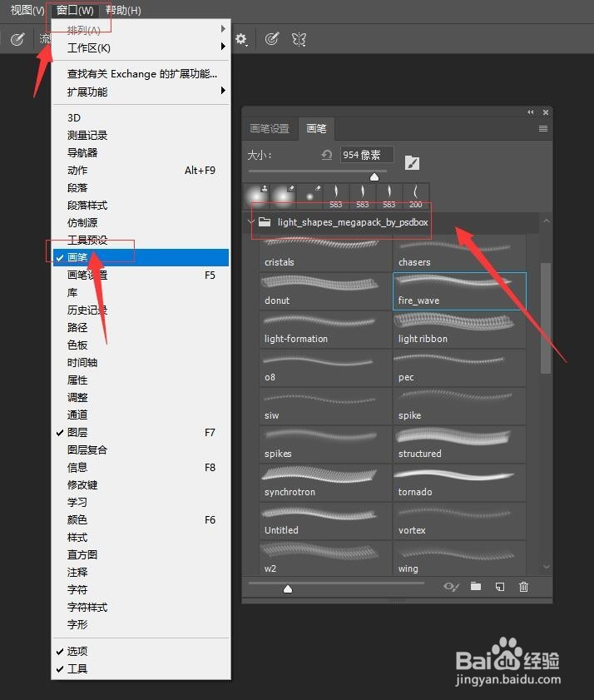594x700 pixels.
Task: Show the 通道 panel
Action: 141,415
